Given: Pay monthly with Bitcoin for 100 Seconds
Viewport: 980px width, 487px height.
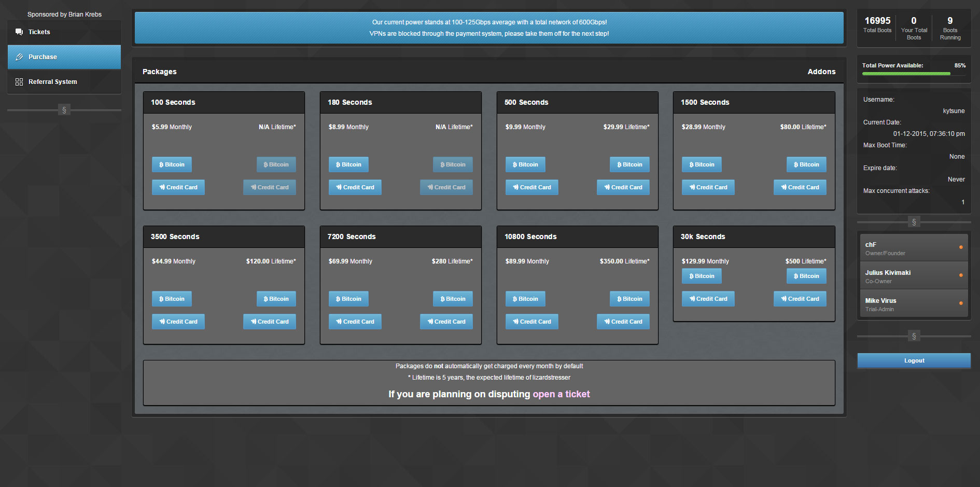Looking at the screenshot, I should click(x=172, y=164).
